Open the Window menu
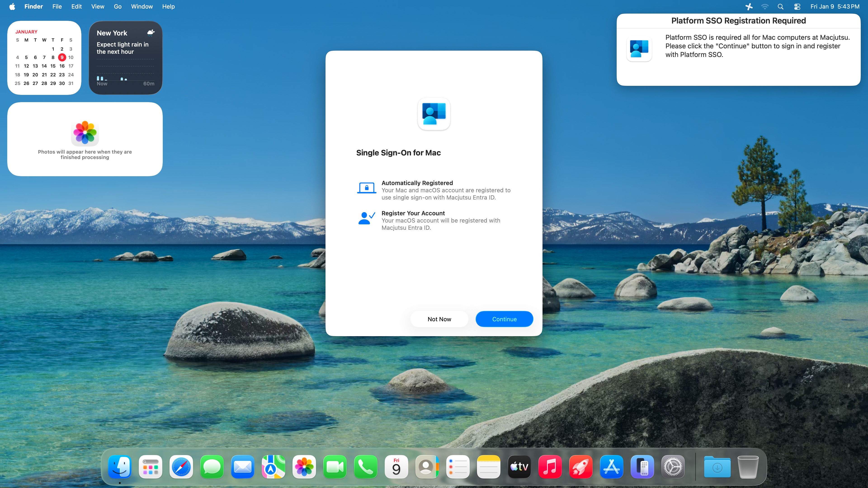The image size is (868, 488). pos(142,6)
